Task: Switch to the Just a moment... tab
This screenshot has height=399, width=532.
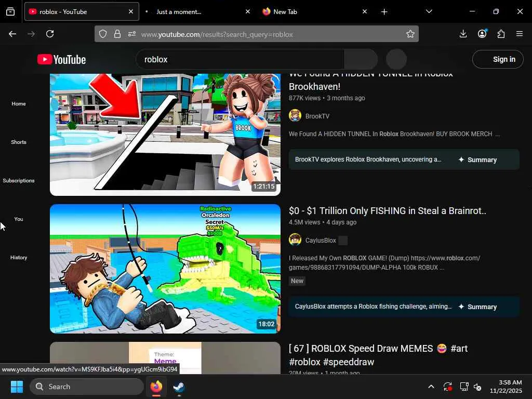Action: click(197, 11)
